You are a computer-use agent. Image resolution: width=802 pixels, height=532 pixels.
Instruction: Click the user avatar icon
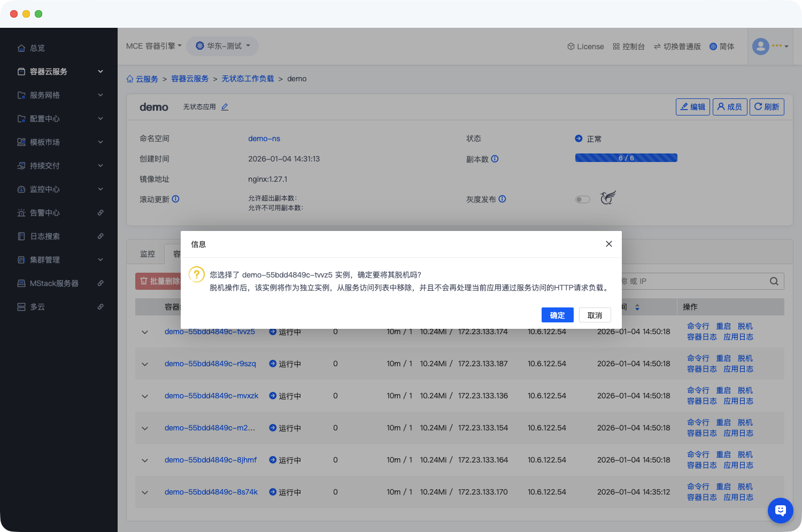(760, 47)
